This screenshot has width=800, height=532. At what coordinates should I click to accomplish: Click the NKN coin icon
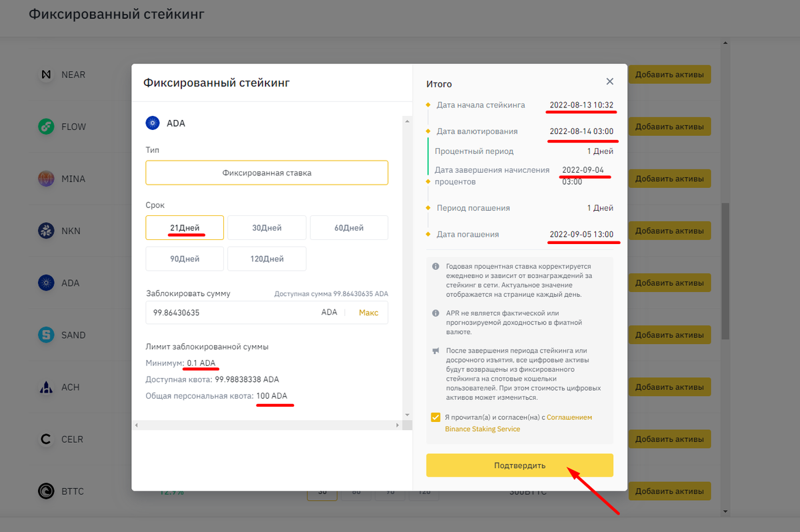tap(46, 231)
